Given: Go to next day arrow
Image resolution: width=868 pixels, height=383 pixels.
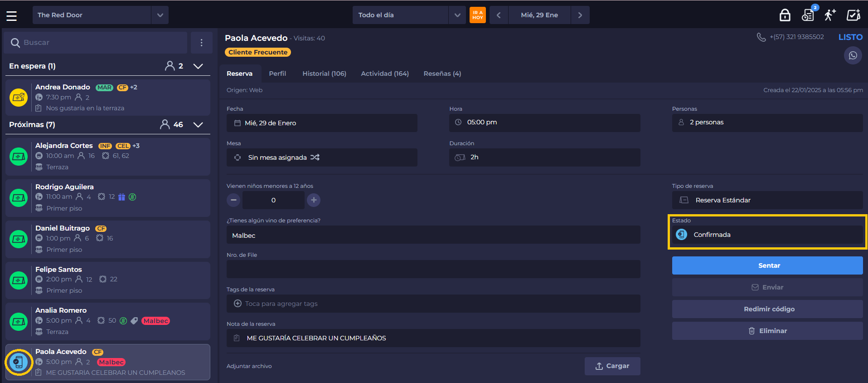Looking at the screenshot, I should coord(580,15).
